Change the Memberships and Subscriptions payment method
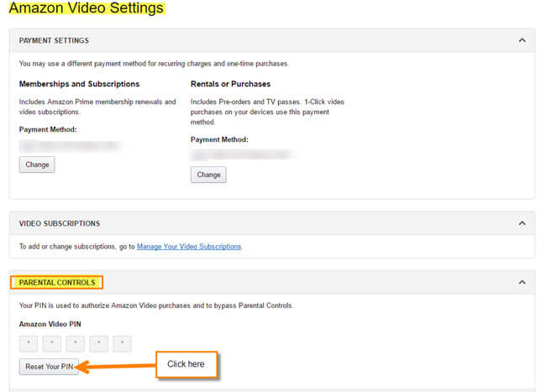The image size is (546, 392). (37, 165)
